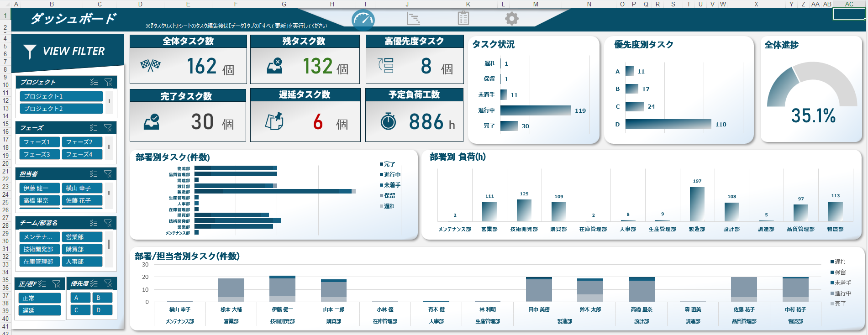Click the 進行中 119 bar in タスク状況

tap(536, 110)
